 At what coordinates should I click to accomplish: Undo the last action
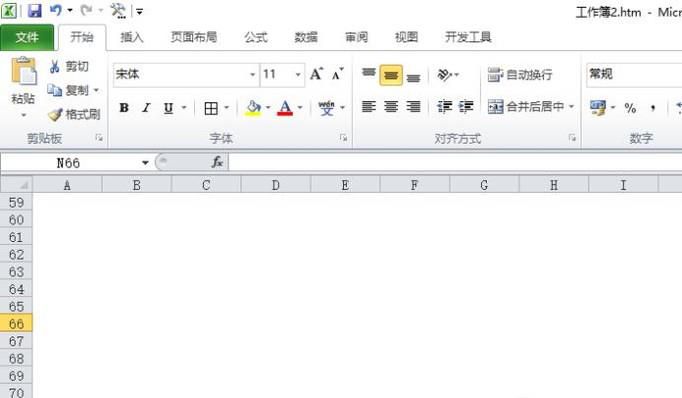pos(55,10)
